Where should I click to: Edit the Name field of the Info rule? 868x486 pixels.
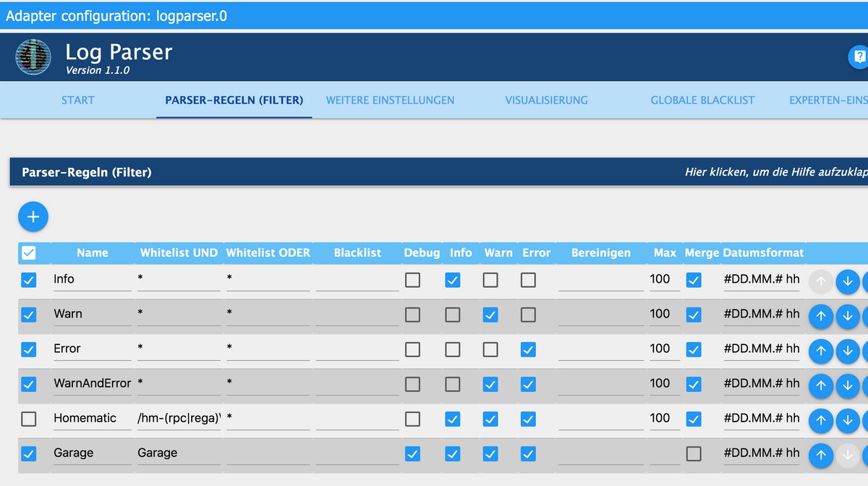(93, 280)
